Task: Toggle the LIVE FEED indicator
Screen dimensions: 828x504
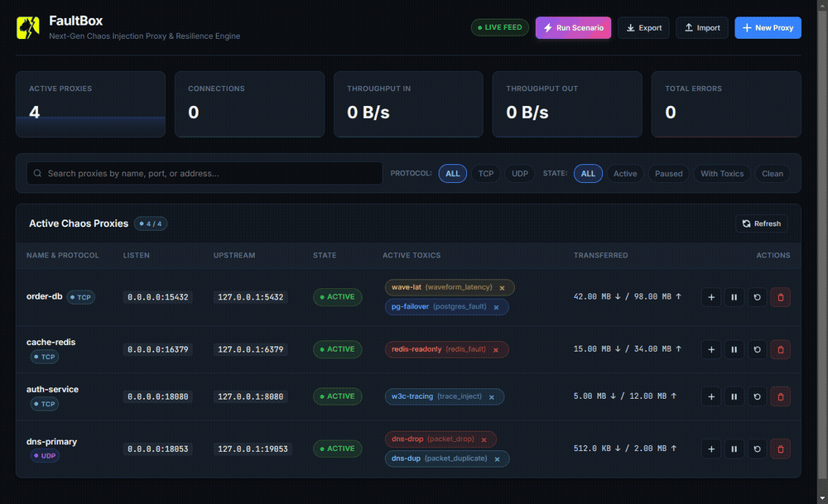Action: [499, 27]
